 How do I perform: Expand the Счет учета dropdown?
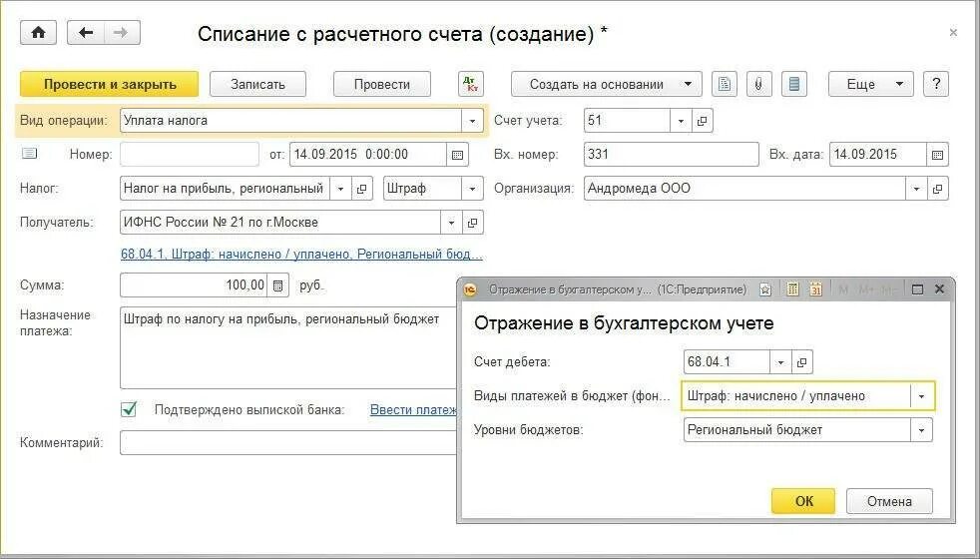pyautogui.click(x=681, y=120)
